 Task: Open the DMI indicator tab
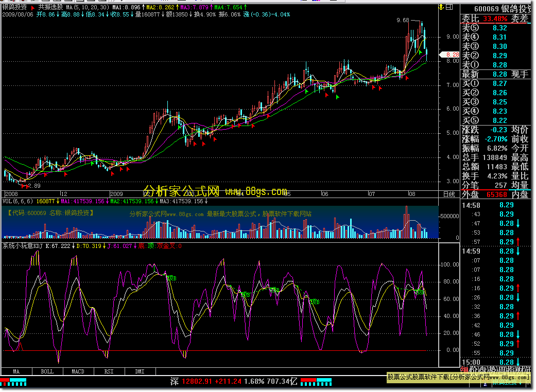(140, 371)
